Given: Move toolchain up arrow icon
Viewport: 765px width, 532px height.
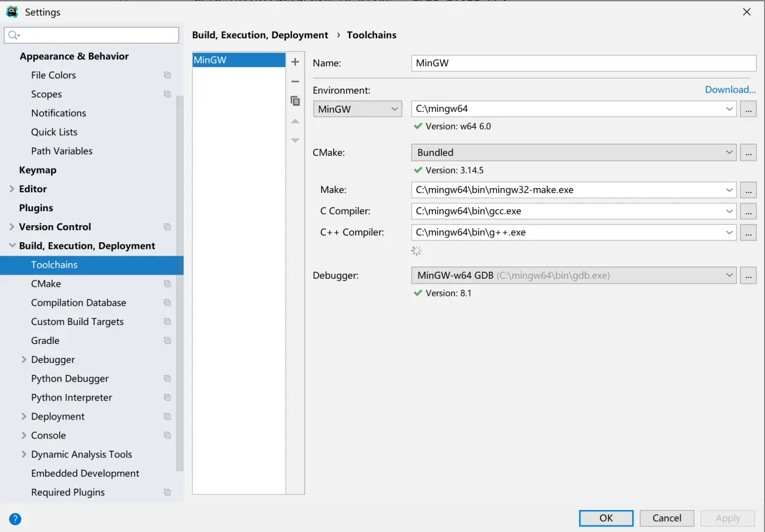Looking at the screenshot, I should click(x=295, y=121).
